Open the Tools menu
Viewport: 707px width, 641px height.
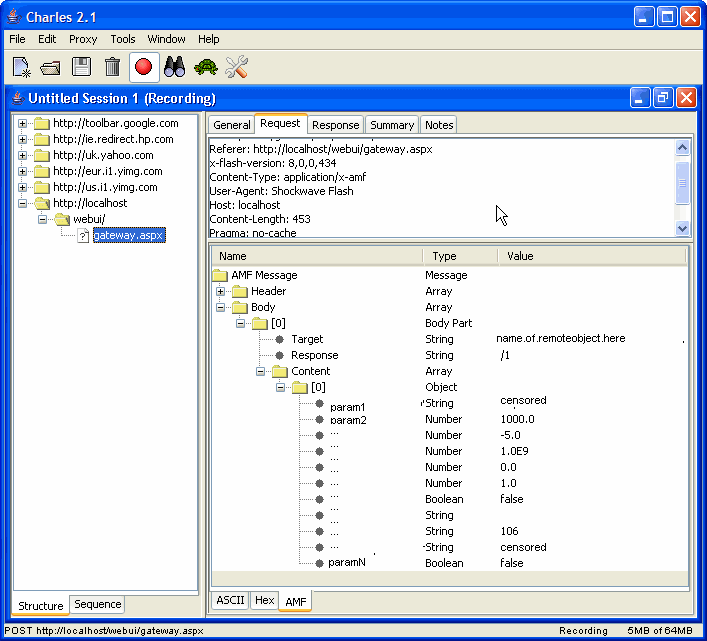(x=123, y=39)
